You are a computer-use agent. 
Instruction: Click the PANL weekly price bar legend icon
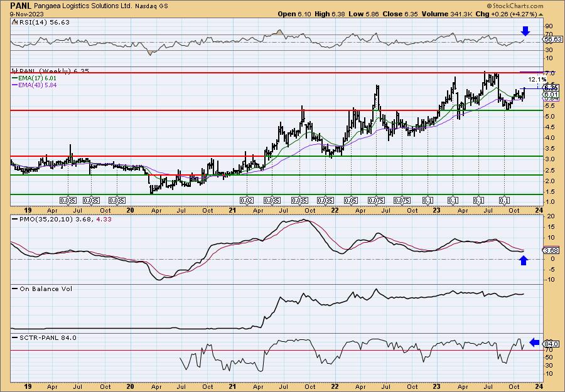pos(14,71)
